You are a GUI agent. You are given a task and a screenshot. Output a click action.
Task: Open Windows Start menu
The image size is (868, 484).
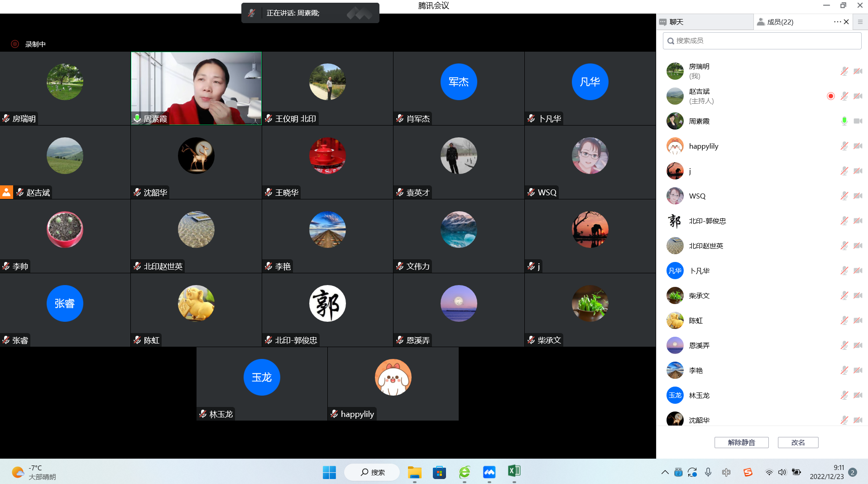329,472
